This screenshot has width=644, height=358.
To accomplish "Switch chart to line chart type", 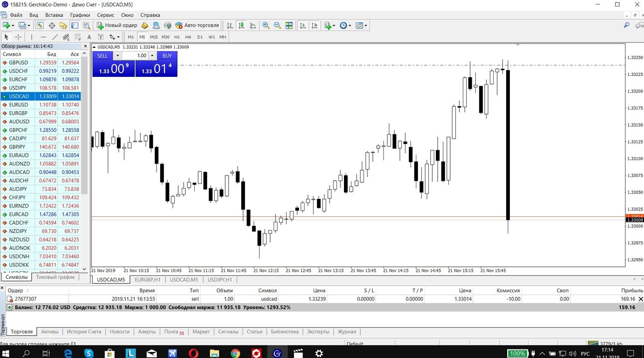I will 253,25.
